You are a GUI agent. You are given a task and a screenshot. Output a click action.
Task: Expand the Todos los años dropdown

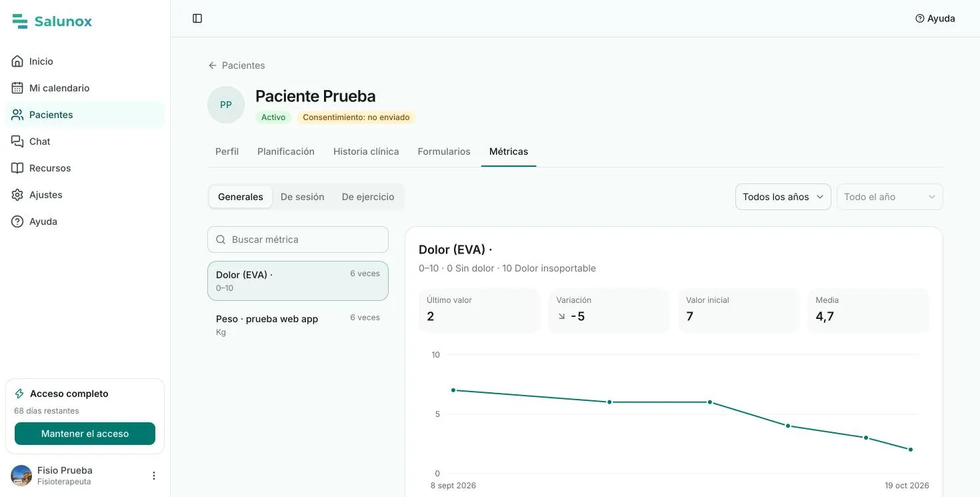coord(783,197)
